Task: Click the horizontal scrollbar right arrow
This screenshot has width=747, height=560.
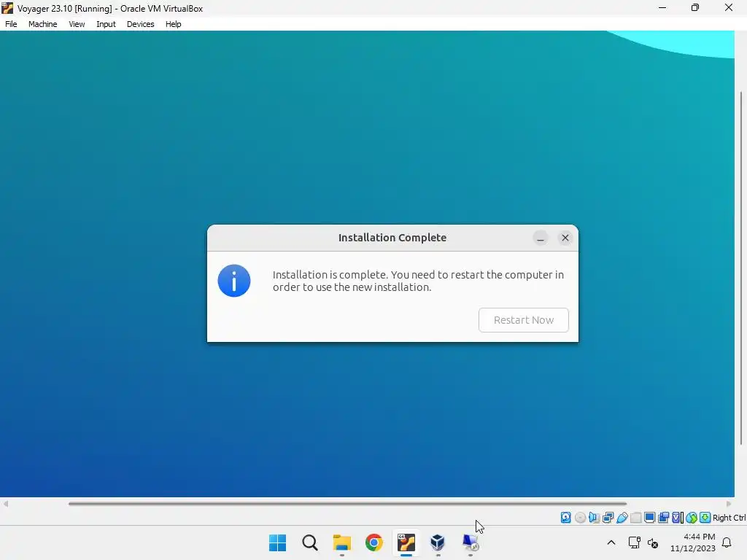Action: (729, 504)
